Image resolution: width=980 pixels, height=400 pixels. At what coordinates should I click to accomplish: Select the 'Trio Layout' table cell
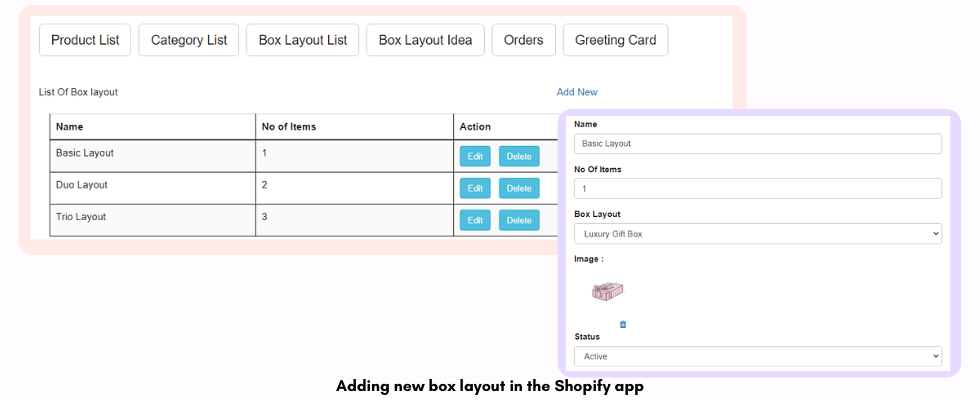tap(152, 220)
